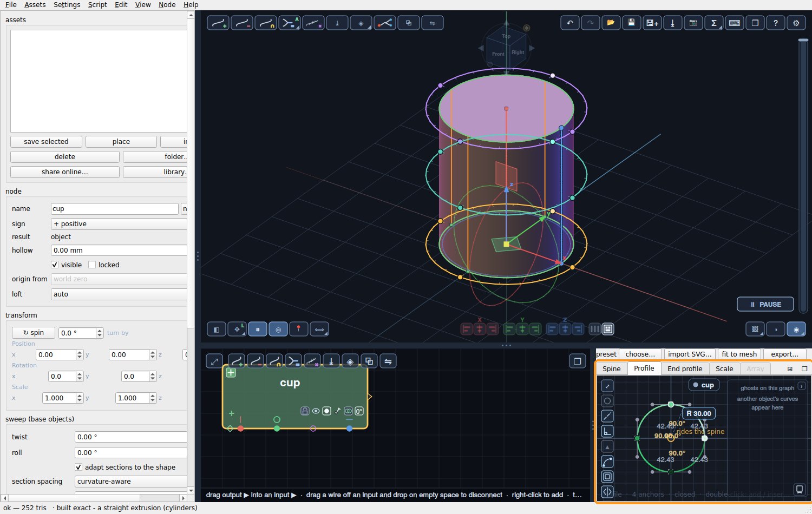The height and width of the screenshot is (514, 812).
Task: Switch to the End profile tab
Action: pos(685,368)
